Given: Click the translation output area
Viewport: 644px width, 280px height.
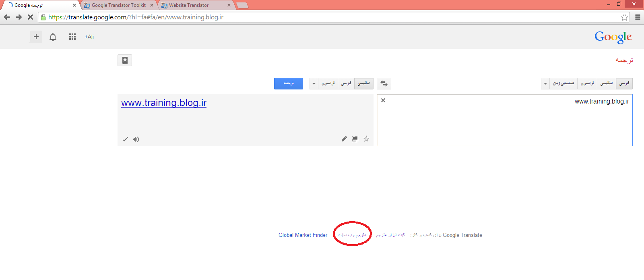Looking at the screenshot, I should [x=246, y=120].
